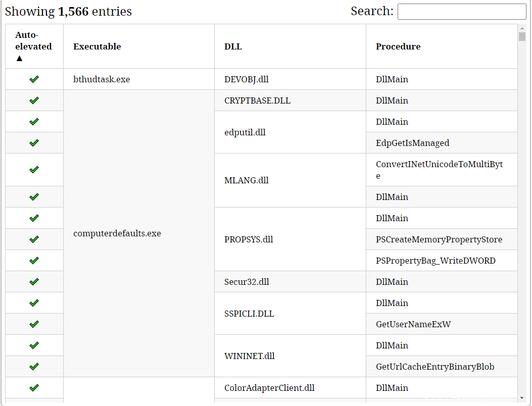Click the checkmark beside Secur32.dll row

34,282
